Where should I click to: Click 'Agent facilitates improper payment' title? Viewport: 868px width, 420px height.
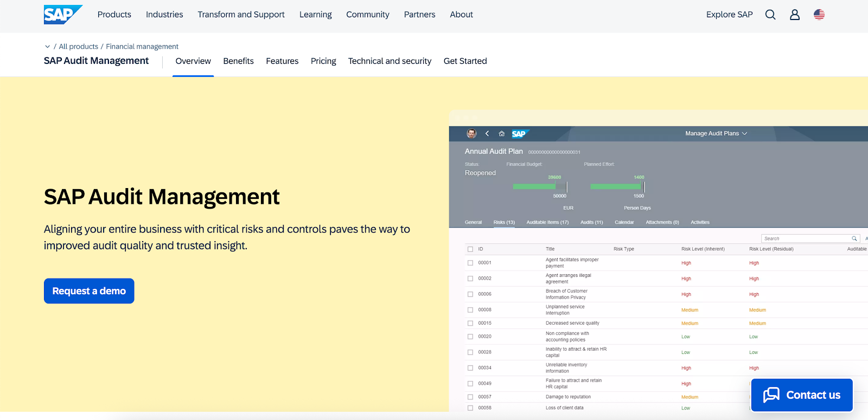[x=572, y=263]
